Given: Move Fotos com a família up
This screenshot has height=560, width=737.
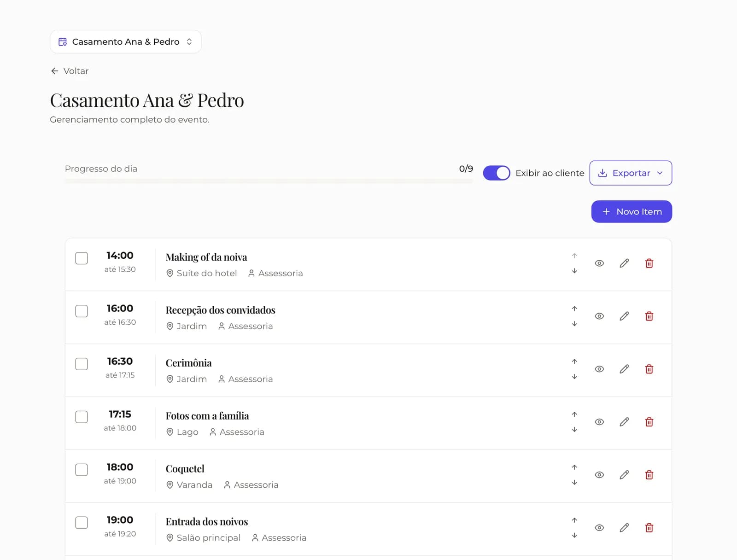Looking at the screenshot, I should click(574, 414).
